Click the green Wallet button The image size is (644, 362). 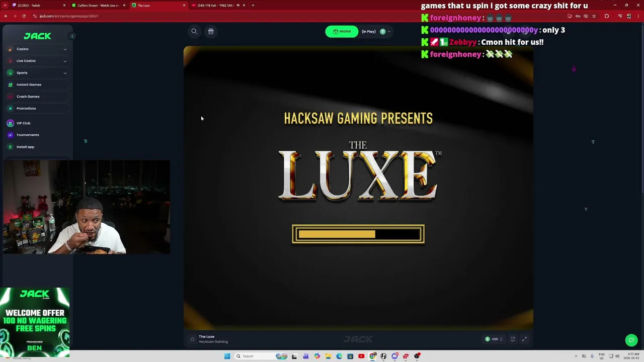coord(342,32)
